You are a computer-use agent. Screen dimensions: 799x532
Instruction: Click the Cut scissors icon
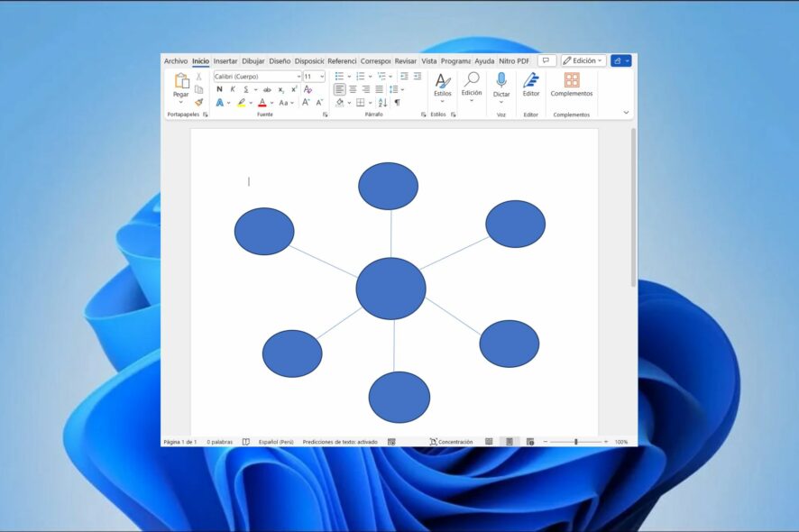198,77
